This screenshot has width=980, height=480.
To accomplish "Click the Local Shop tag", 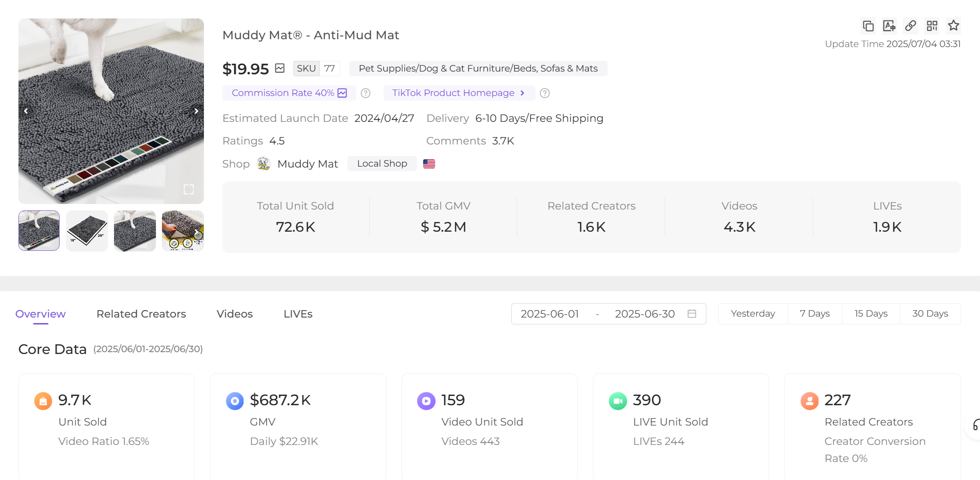I will [382, 163].
